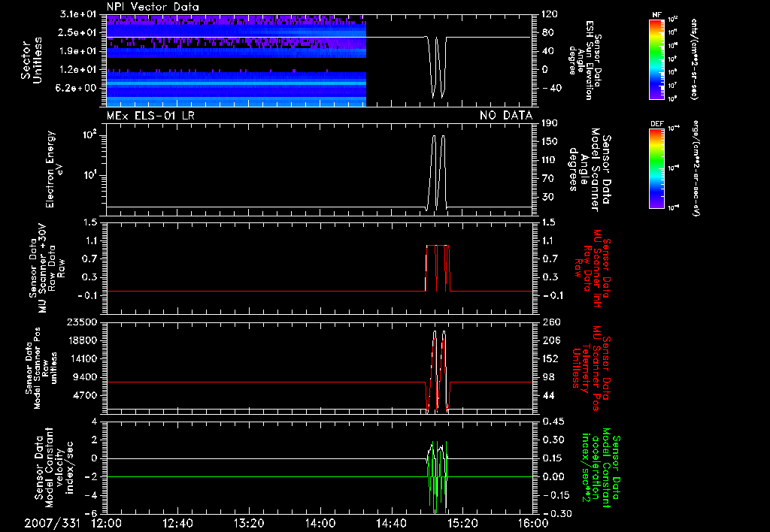The height and width of the screenshot is (532, 770).
Task: Click the red "MU Scanner Pos Telemetry" label
Action: 591,368
